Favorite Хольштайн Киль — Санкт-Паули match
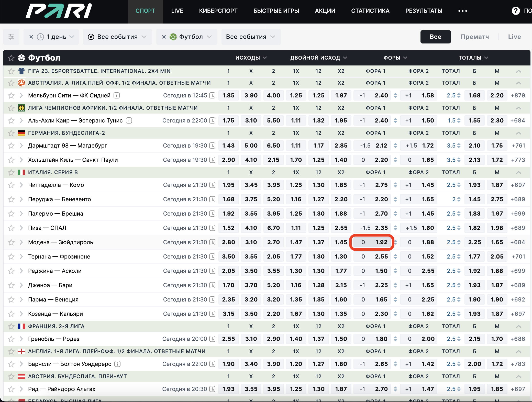 11,160
